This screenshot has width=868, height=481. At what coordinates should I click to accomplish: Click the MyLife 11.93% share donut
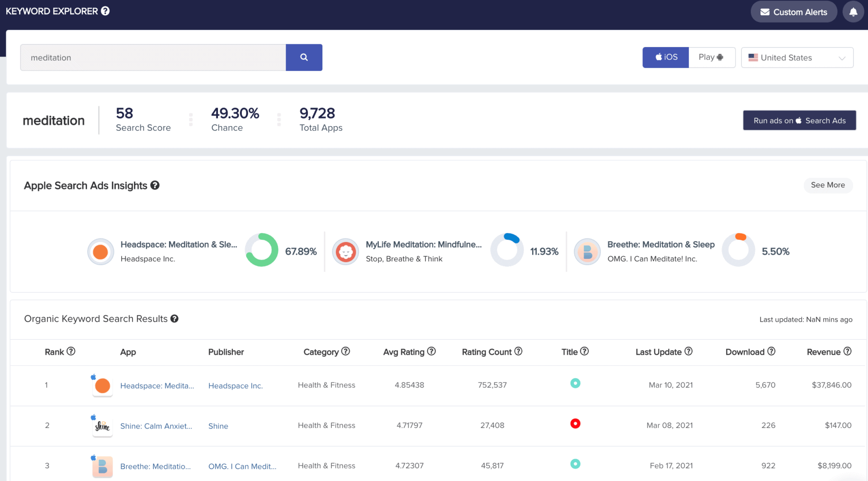tap(507, 250)
